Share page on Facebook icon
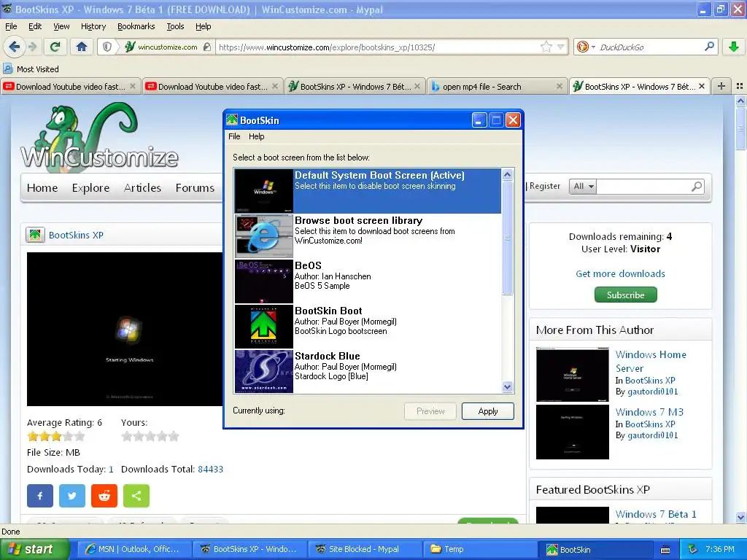This screenshot has width=747, height=560. [40, 496]
